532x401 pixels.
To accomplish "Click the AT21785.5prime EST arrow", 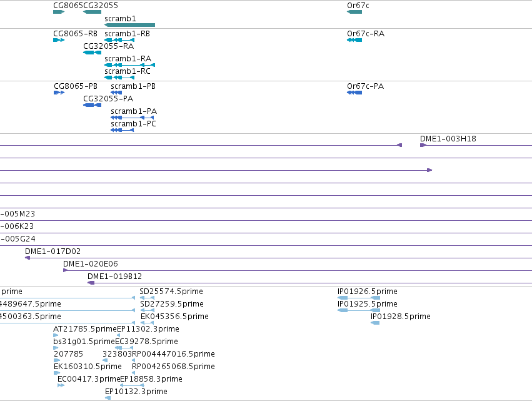I will click(x=56, y=335).
